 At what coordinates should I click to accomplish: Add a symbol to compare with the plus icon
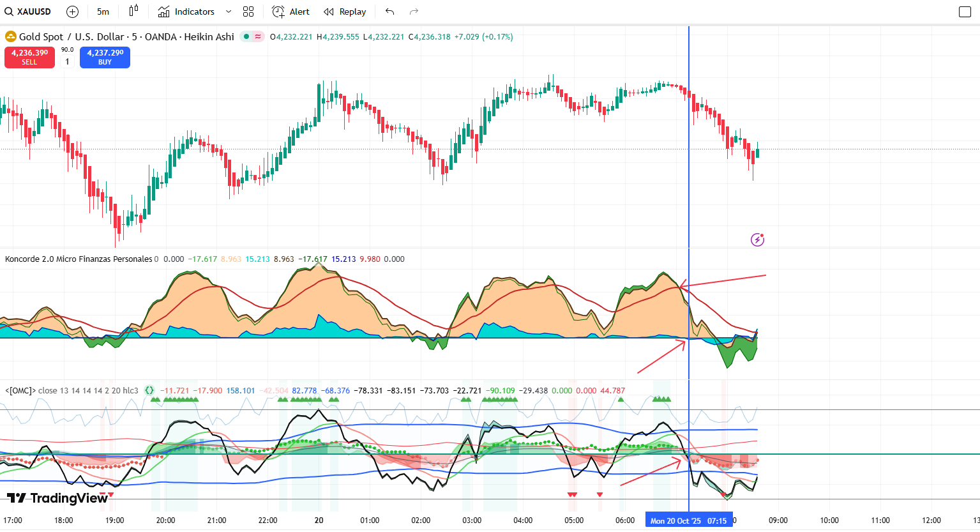(73, 11)
